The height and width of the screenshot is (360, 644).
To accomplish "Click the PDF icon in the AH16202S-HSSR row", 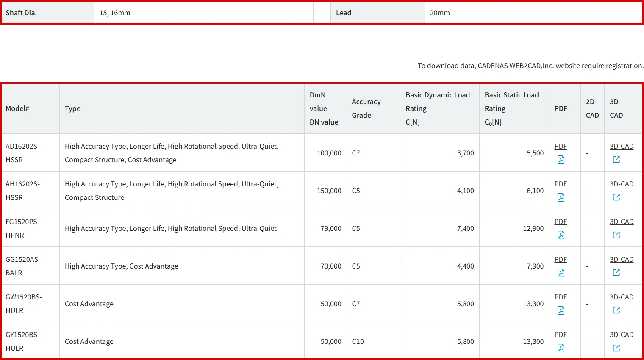I will pyautogui.click(x=561, y=197).
